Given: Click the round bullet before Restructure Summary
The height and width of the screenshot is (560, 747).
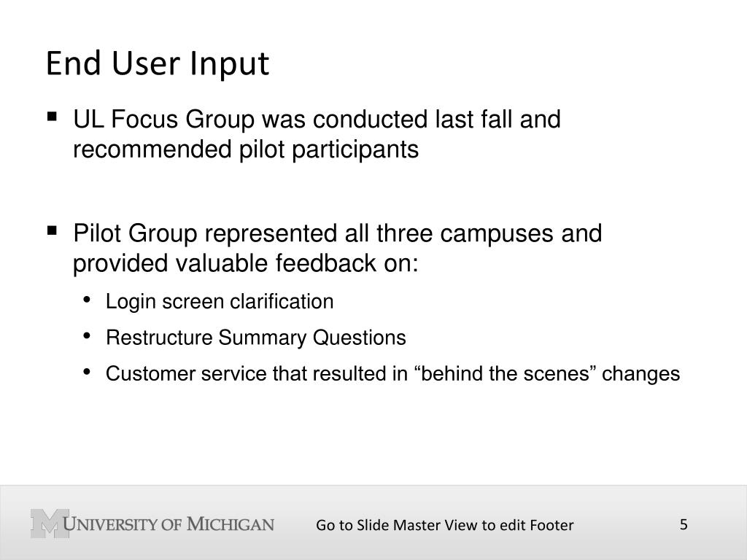Looking at the screenshot, I should (87, 336).
